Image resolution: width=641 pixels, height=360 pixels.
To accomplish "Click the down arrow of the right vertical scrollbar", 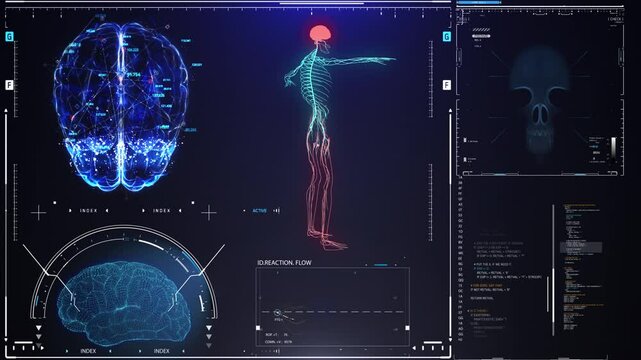I will click(450, 340).
